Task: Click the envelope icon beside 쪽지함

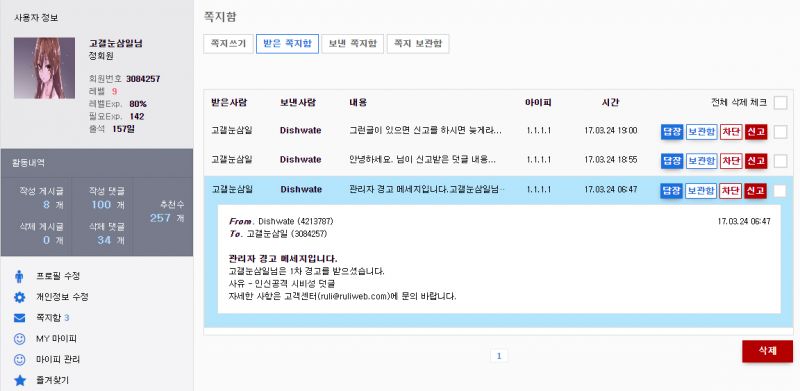Action: [19, 318]
